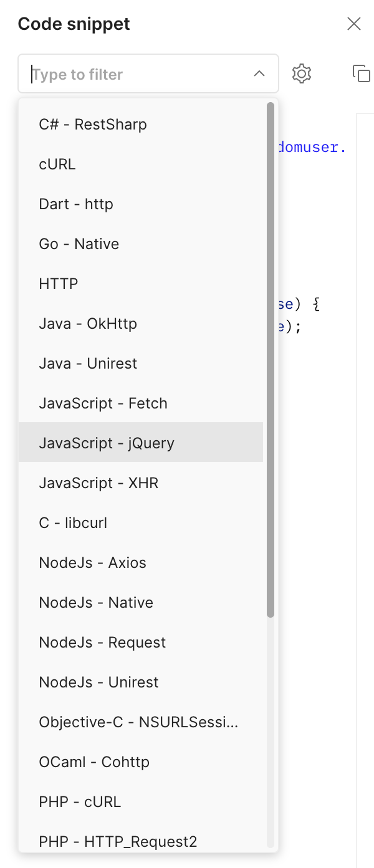Select C - libcurl language
The image size is (374, 868).
click(x=73, y=523)
